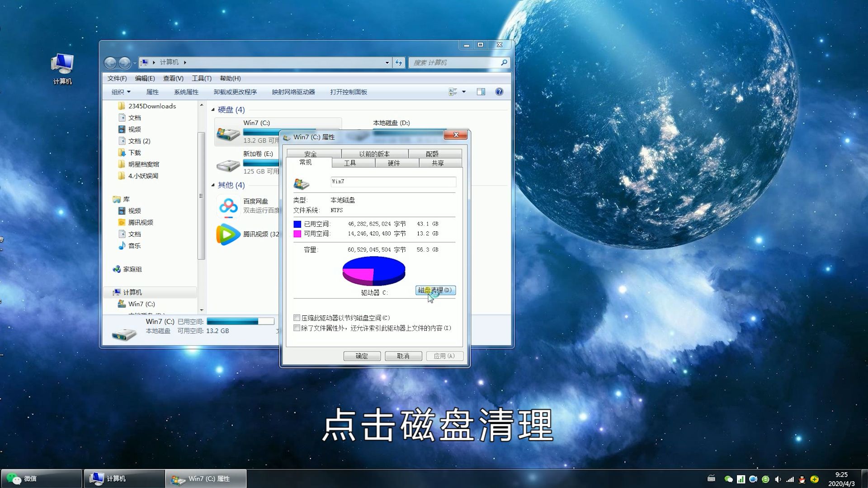Click 确定 in properties dialog
868x488 pixels.
point(362,356)
